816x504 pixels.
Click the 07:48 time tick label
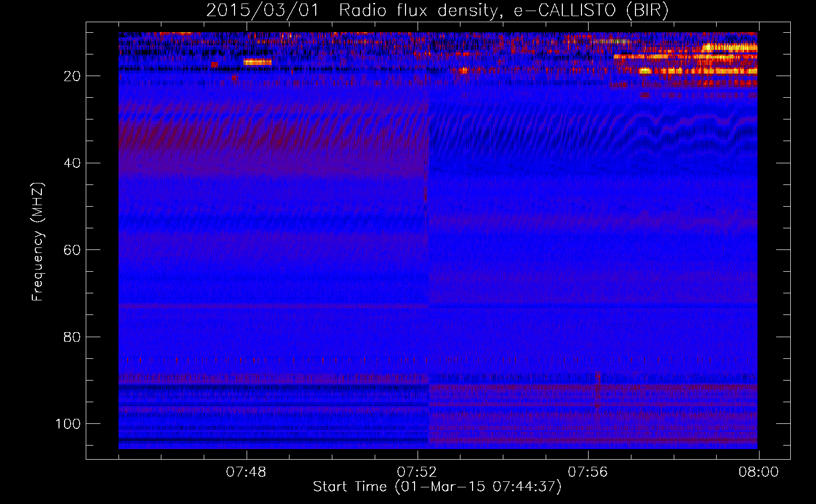click(246, 472)
